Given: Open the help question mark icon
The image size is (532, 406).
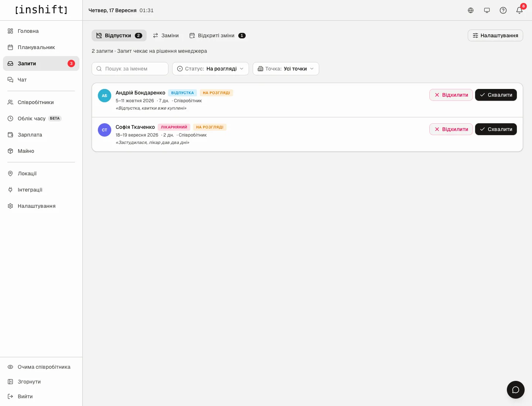Looking at the screenshot, I should click(503, 10).
